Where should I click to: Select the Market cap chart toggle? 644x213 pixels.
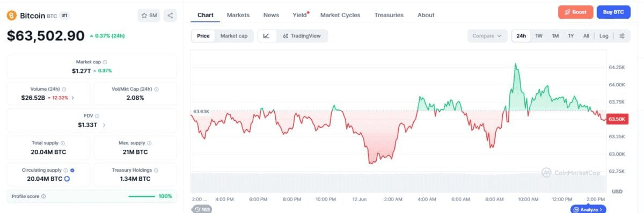tap(234, 36)
